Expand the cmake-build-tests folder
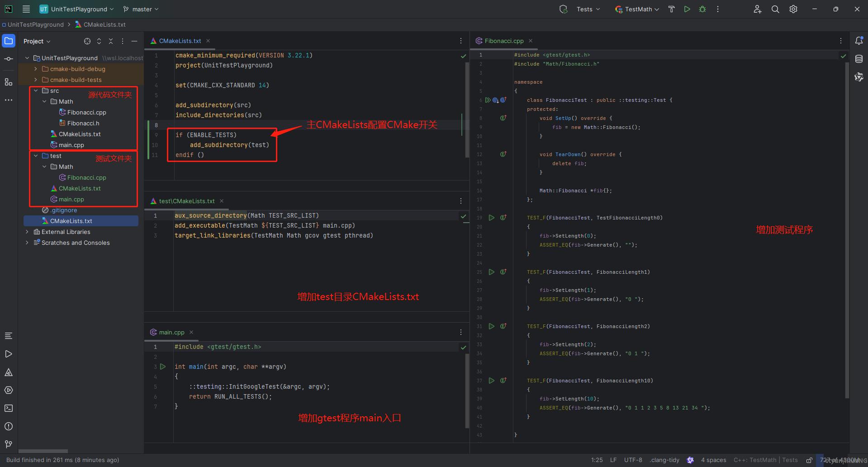 [x=36, y=80]
